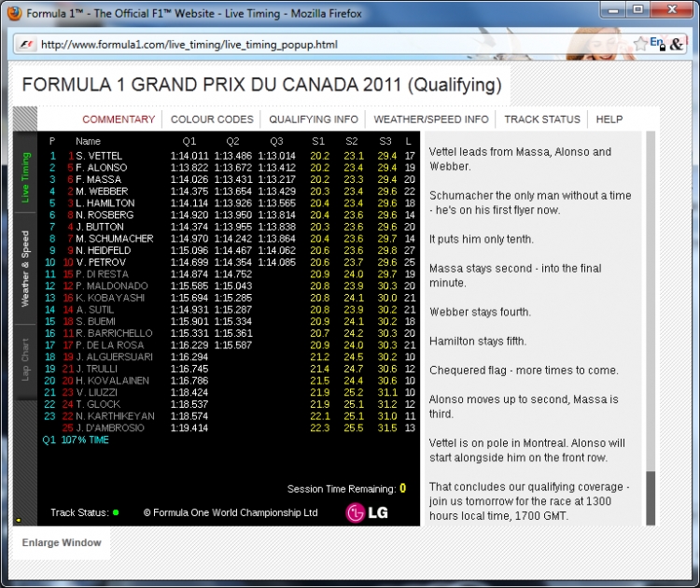Click driver name P. MALDONADO
The image size is (700, 588).
(x=112, y=286)
